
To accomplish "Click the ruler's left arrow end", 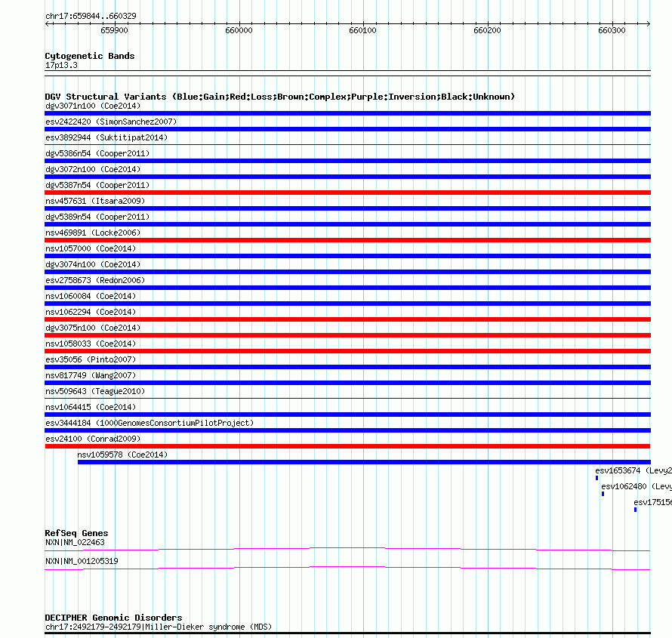I will click(x=47, y=23).
